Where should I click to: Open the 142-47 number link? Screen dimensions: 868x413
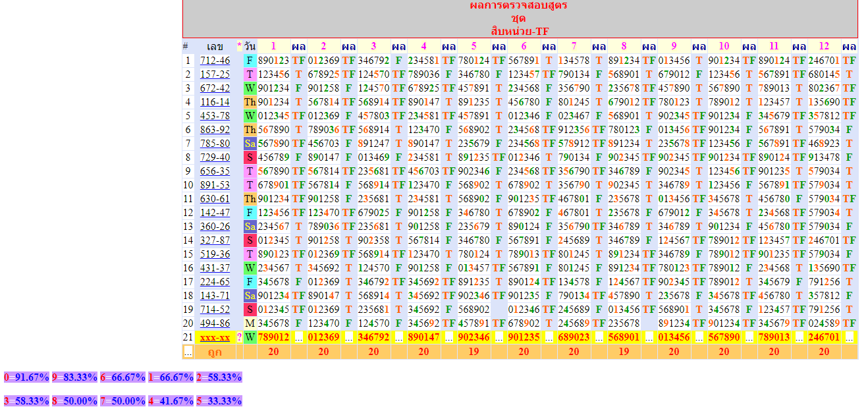point(215,213)
